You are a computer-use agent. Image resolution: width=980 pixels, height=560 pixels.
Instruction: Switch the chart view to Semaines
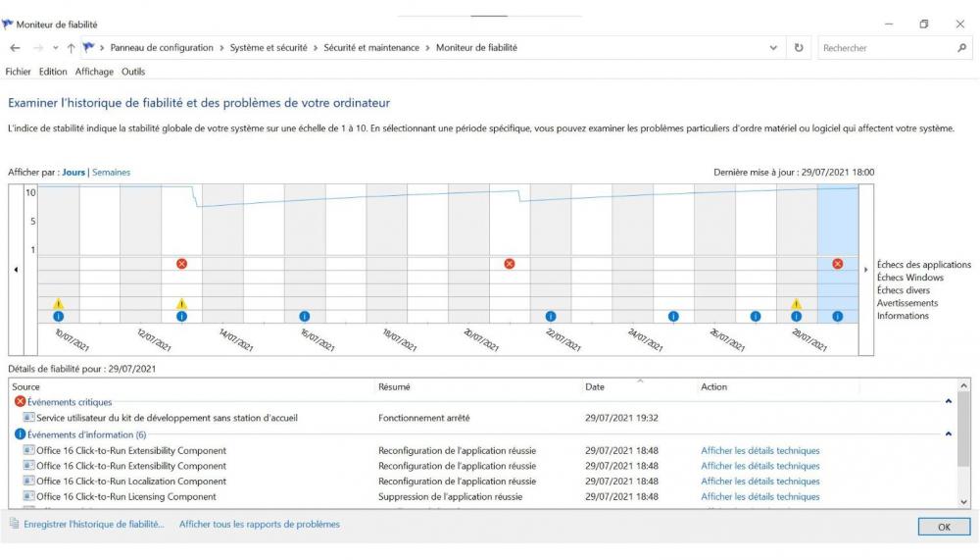click(111, 173)
